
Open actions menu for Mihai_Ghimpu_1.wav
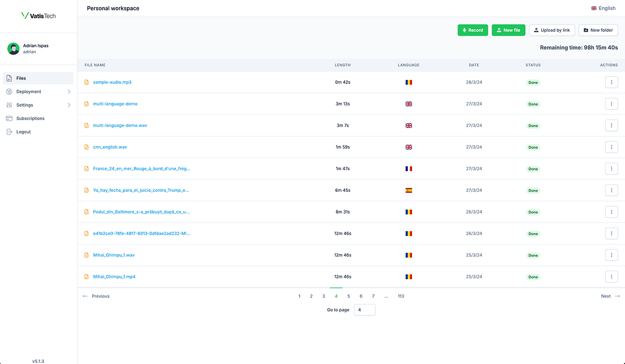pos(611,255)
